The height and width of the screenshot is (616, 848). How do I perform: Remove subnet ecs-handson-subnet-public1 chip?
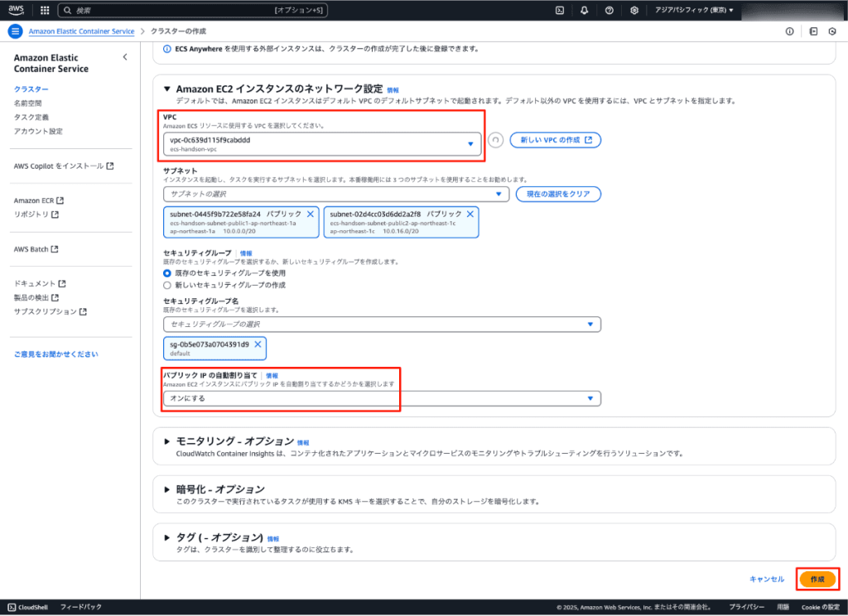click(x=311, y=214)
